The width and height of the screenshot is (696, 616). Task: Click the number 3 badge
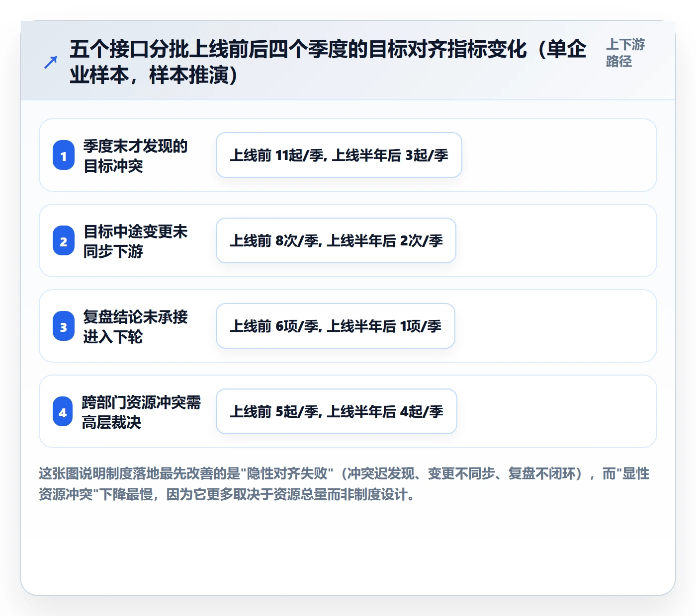click(64, 326)
